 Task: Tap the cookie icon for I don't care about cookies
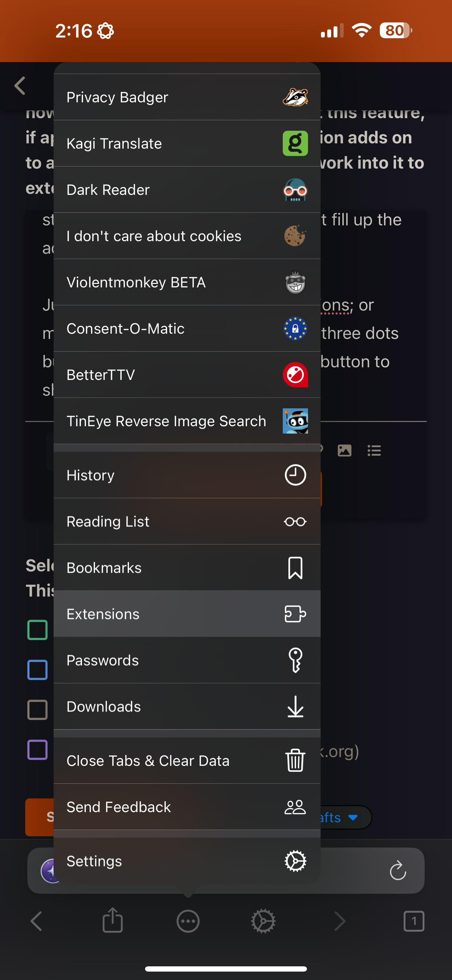295,236
